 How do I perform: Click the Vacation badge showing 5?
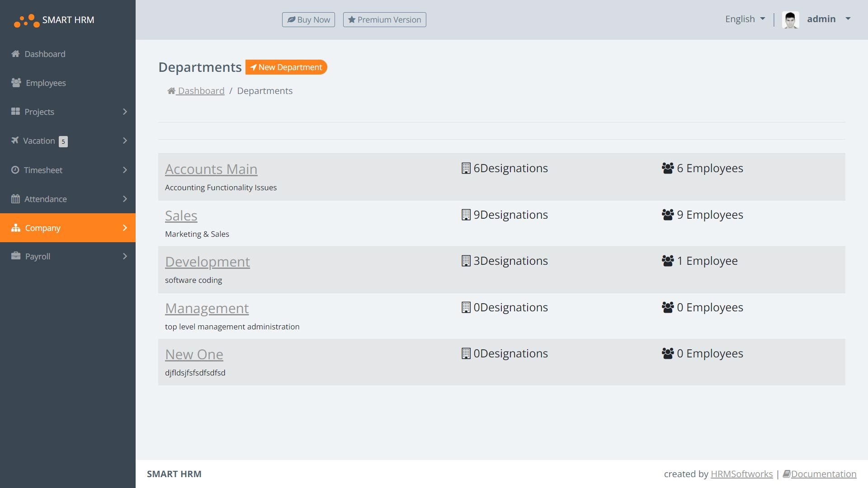click(63, 141)
